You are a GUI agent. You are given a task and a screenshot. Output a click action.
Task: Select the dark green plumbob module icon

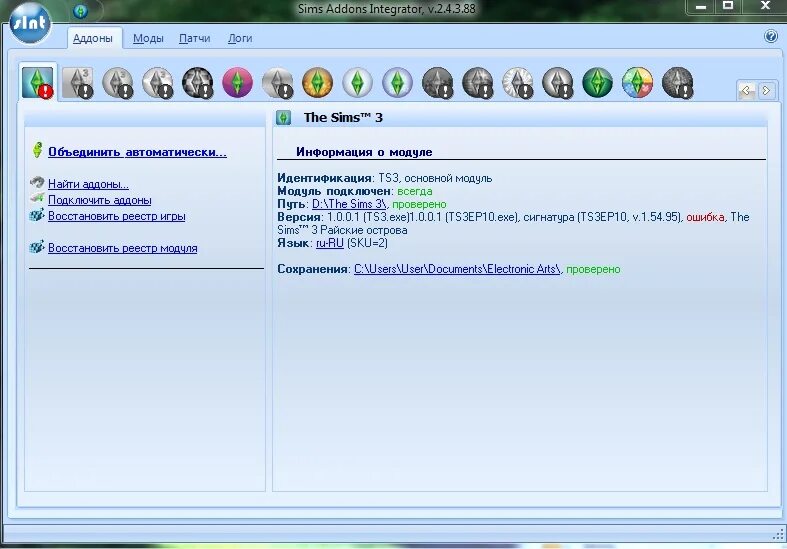(x=597, y=82)
